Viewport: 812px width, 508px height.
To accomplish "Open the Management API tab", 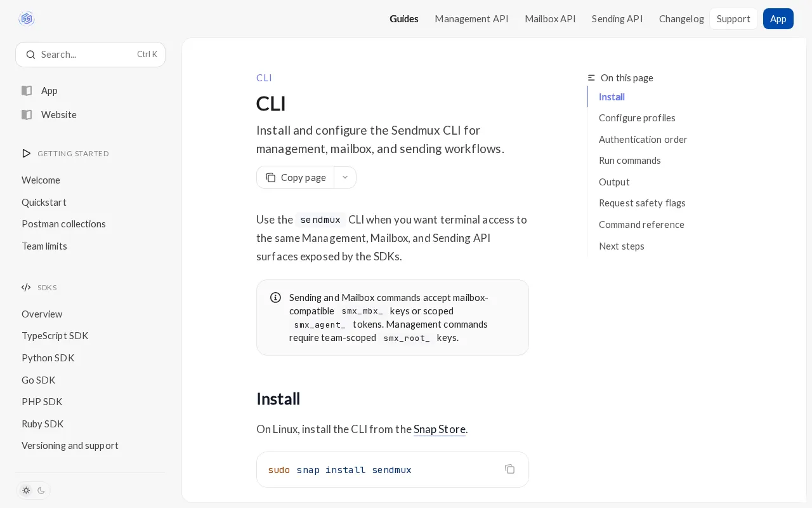I will pyautogui.click(x=471, y=19).
